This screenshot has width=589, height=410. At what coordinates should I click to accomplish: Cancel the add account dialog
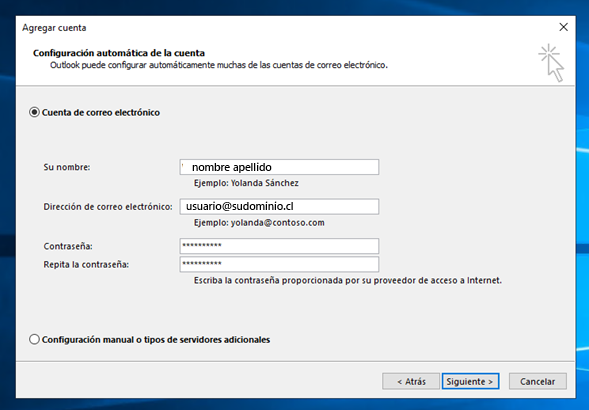click(x=538, y=381)
